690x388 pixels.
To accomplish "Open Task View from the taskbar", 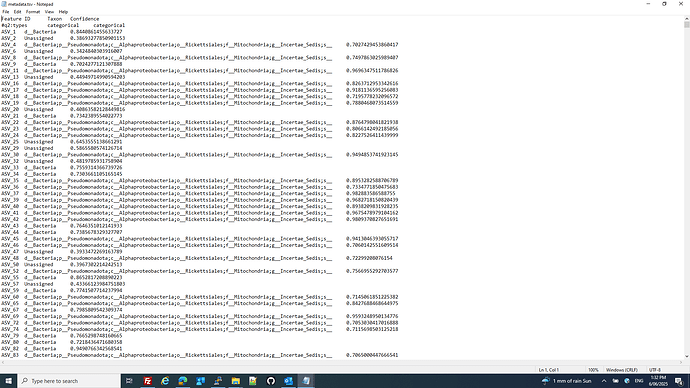I will pos(129,381).
